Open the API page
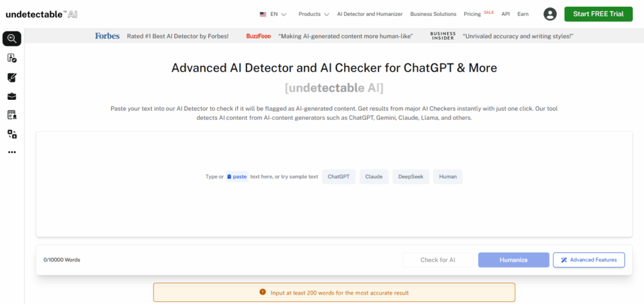644x304 pixels. point(506,14)
